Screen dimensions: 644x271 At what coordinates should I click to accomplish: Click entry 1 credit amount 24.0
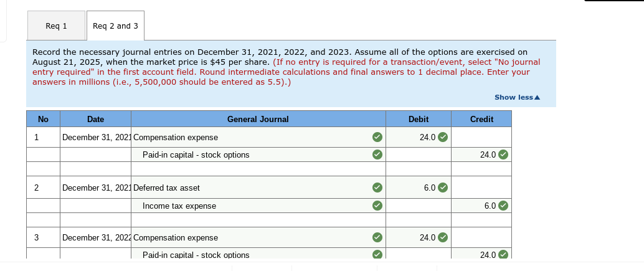click(x=481, y=155)
